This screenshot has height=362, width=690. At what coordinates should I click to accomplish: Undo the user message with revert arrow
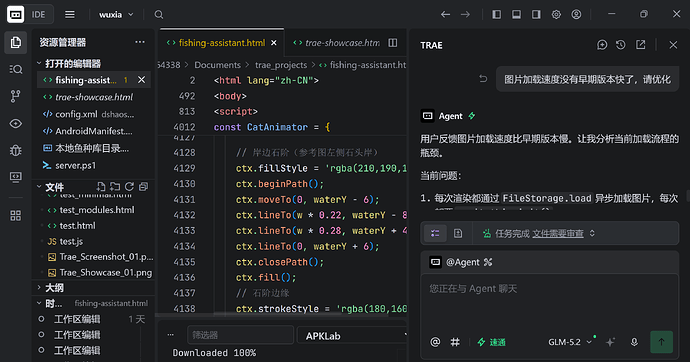[483, 79]
